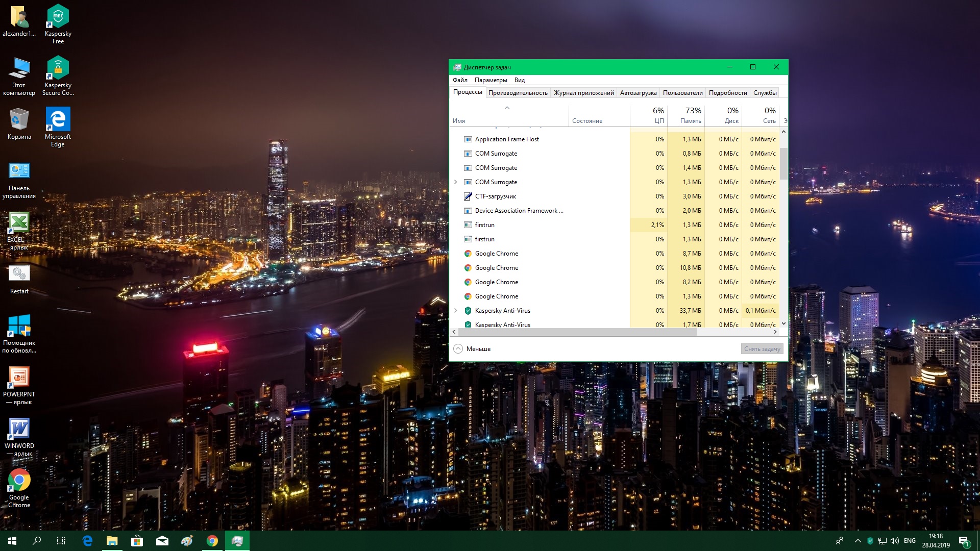Viewport: 980px width, 551px height.
Task: Click the Снять задачу button
Action: click(x=762, y=349)
